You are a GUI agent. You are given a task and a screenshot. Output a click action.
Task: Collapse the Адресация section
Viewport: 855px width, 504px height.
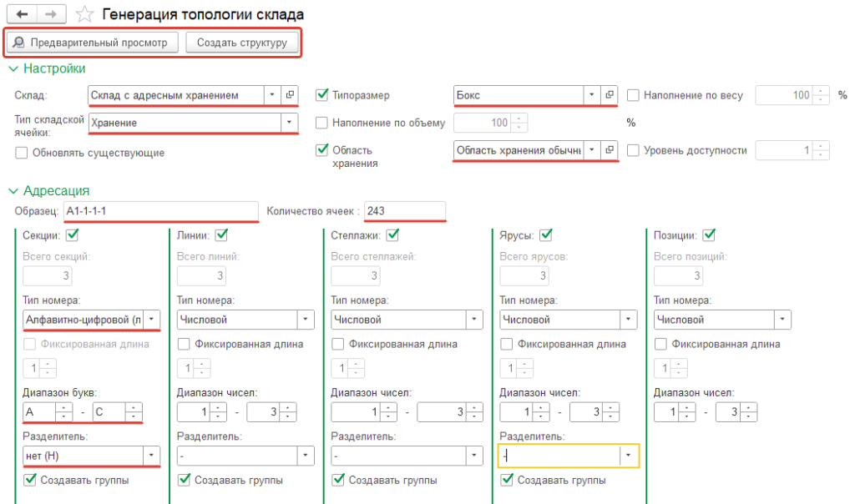(13, 191)
